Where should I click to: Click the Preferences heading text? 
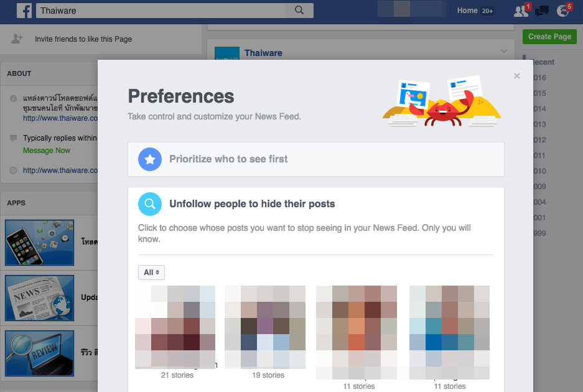pyautogui.click(x=181, y=96)
